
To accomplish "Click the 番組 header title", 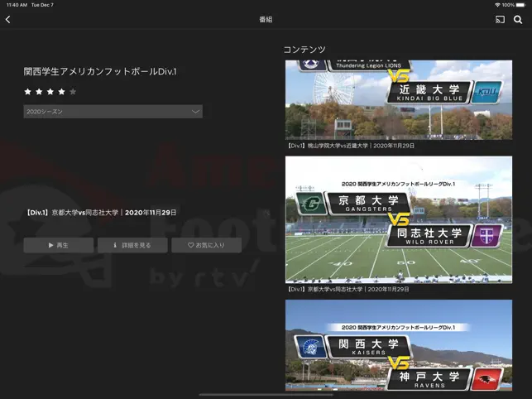I will 266,20.
